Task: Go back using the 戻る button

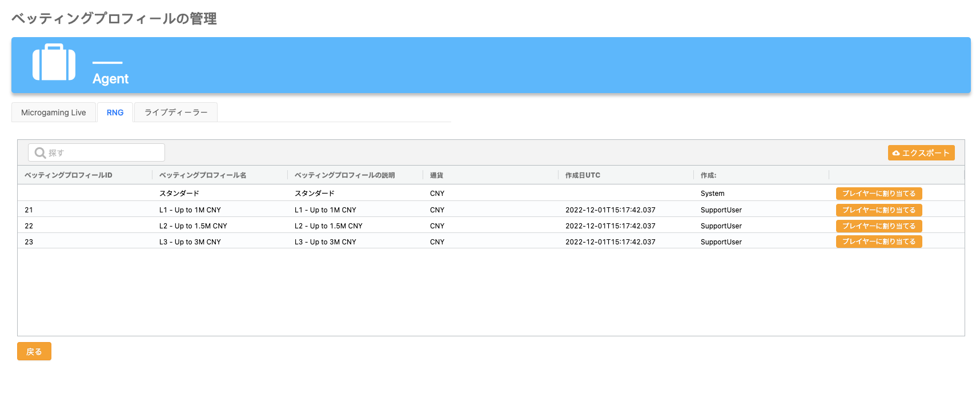Action: coord(34,352)
